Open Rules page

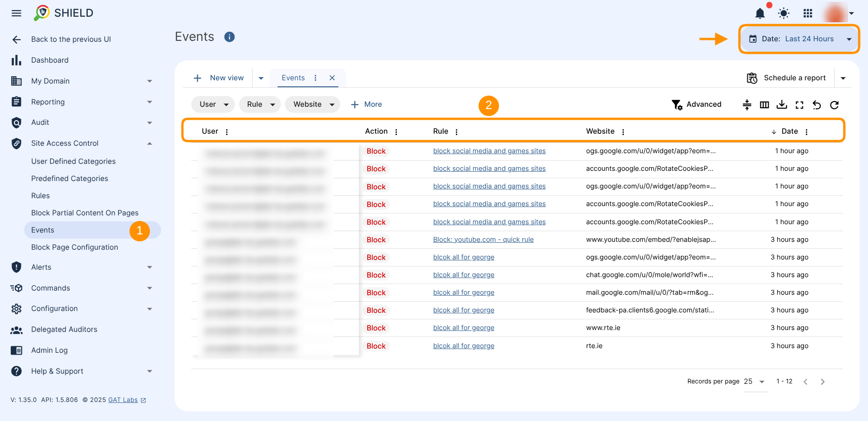coord(40,196)
